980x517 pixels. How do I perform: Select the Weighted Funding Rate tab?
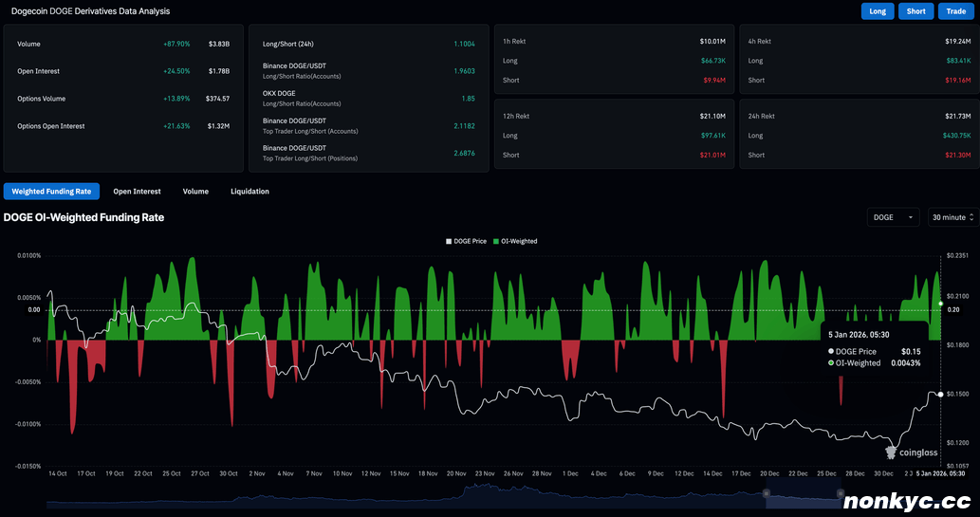pyautogui.click(x=51, y=192)
